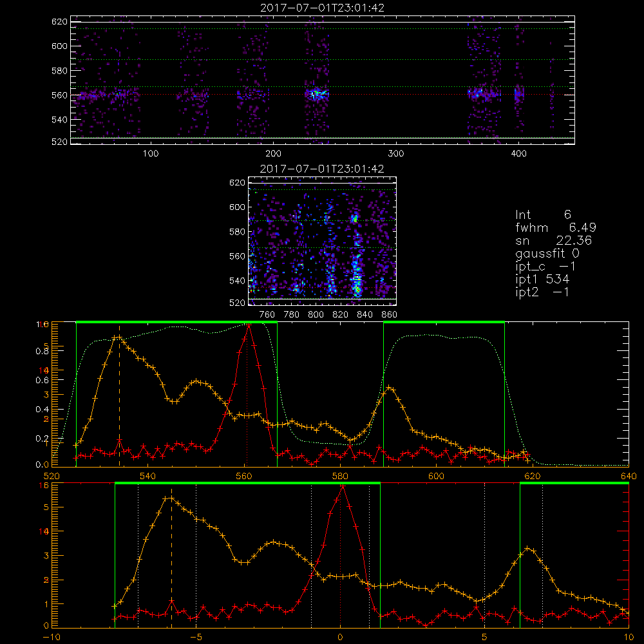Select the 'Int 6' readout
This screenshot has width=644, height=644.
pos(544,215)
